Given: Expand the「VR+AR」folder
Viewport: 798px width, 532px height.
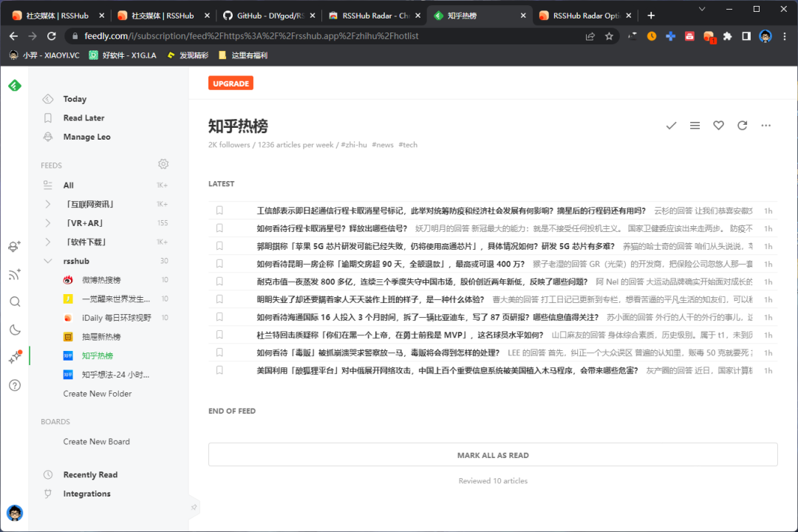Looking at the screenshot, I should coord(48,223).
